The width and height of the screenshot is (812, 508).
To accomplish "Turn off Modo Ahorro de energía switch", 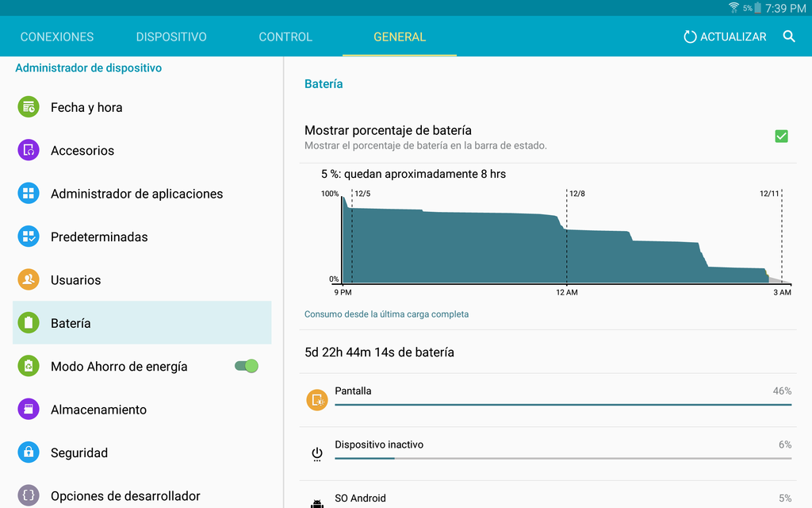I will point(247,366).
